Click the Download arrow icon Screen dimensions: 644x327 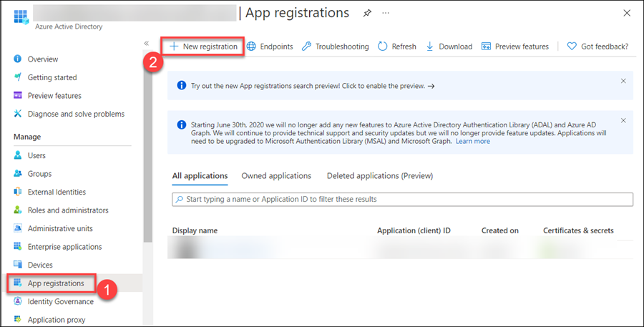point(429,47)
